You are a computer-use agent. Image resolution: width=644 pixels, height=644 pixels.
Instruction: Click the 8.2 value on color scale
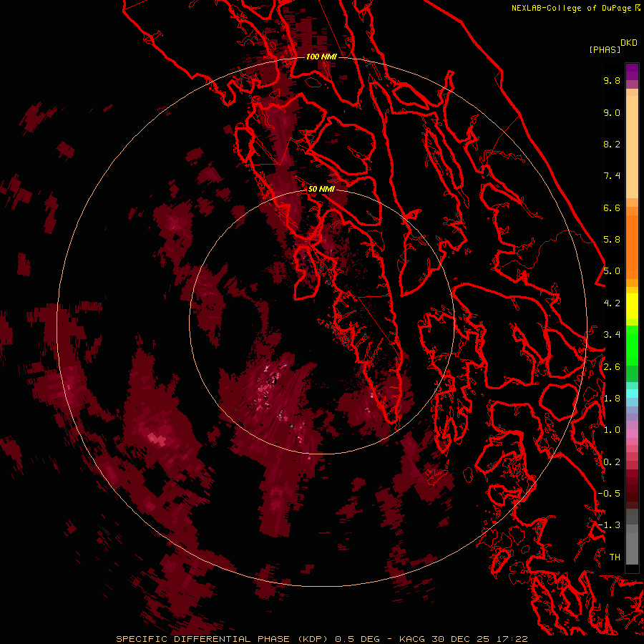[612, 144]
